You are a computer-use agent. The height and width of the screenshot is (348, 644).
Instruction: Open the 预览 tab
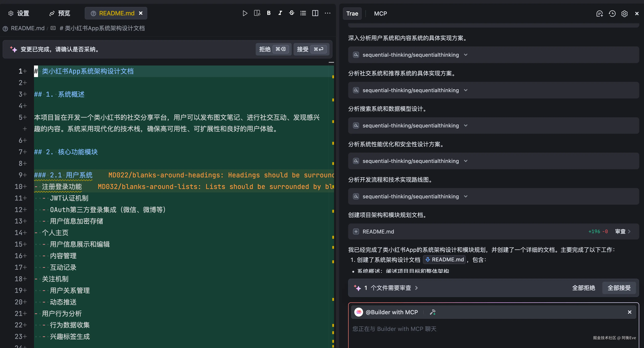60,13
